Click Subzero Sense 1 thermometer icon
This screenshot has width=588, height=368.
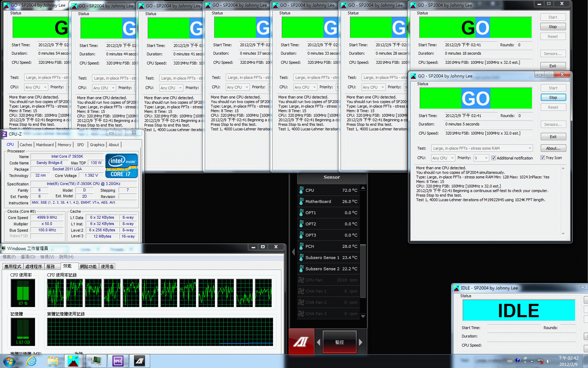[x=301, y=257]
